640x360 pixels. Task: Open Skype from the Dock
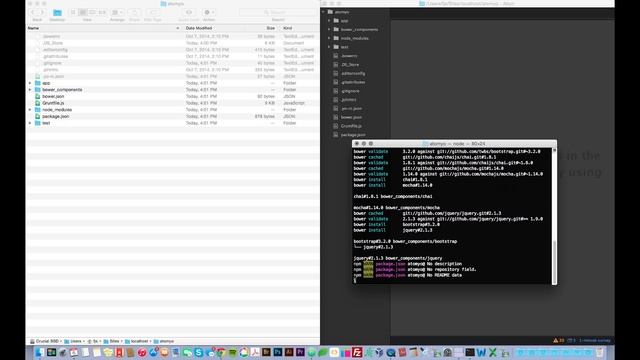[x=198, y=353]
